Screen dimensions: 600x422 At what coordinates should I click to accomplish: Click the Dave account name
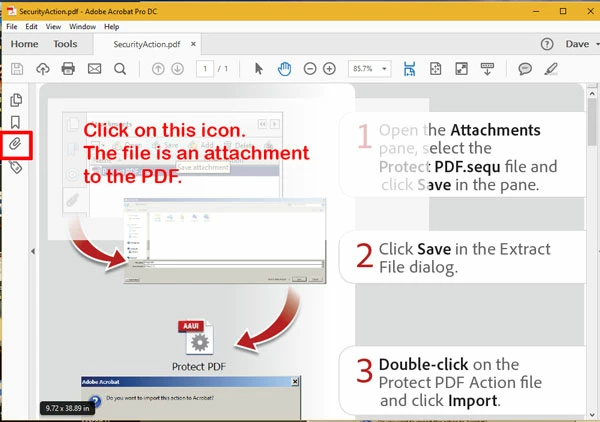coord(577,44)
